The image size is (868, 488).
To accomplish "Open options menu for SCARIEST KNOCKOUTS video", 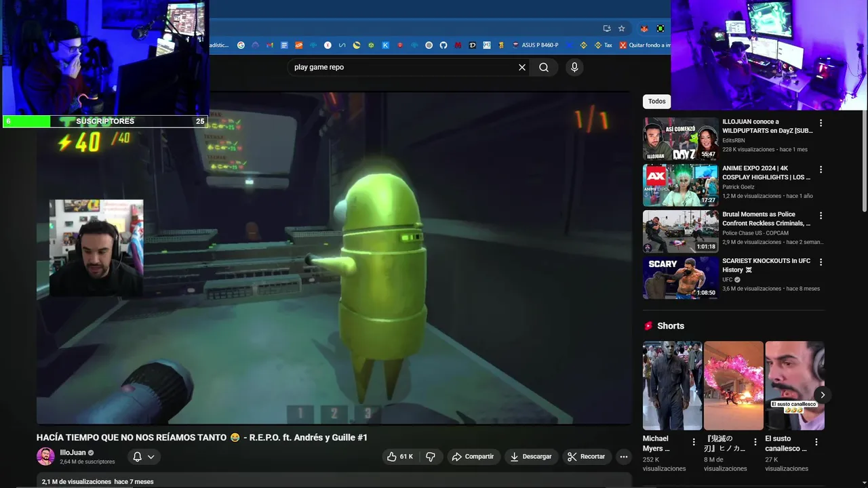I will coord(821,262).
